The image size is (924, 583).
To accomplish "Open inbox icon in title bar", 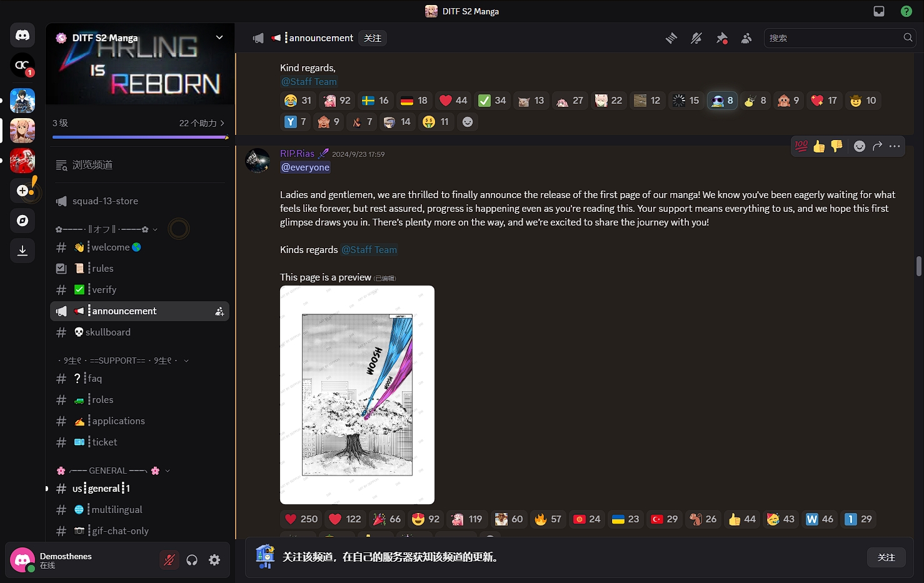I will tap(879, 11).
